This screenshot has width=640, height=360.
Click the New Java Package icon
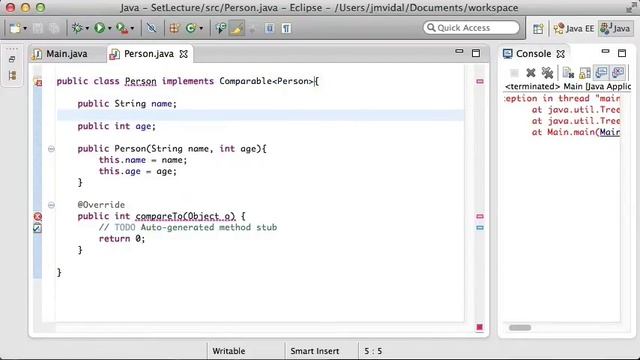tap(174, 28)
